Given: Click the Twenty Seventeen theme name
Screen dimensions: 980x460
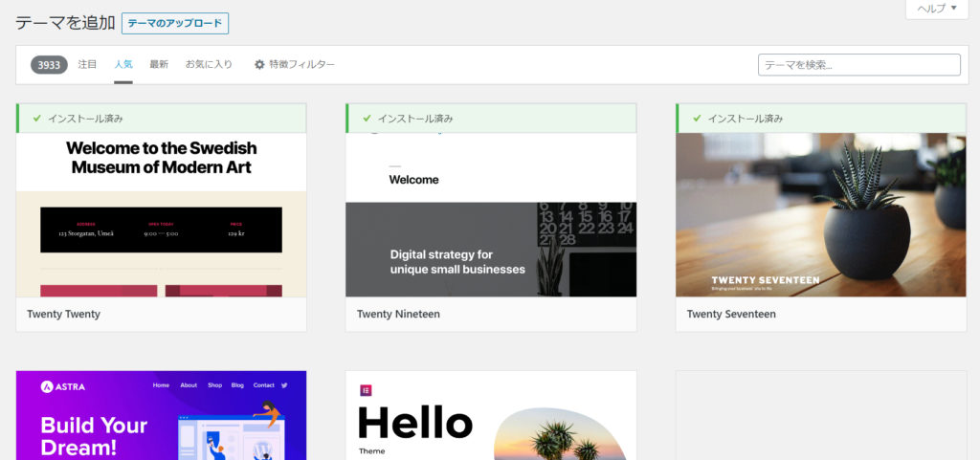Looking at the screenshot, I should (x=731, y=314).
